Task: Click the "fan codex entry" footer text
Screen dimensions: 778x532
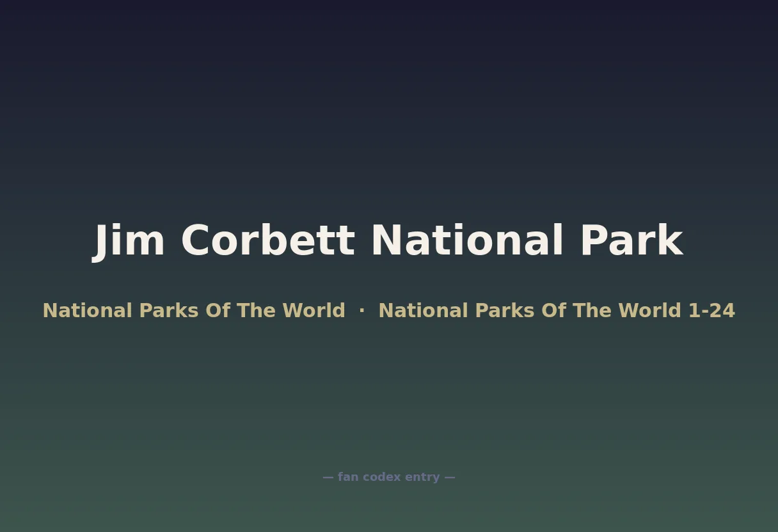Action: coord(389,477)
